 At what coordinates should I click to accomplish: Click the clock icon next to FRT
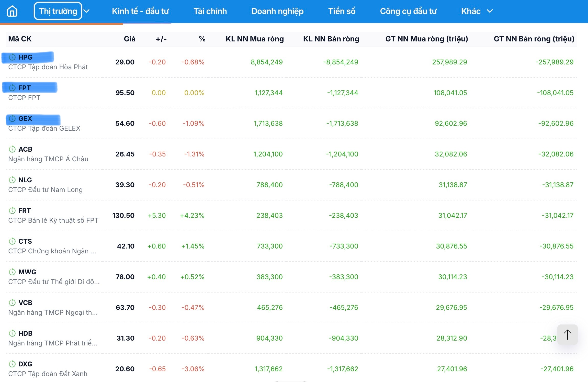12,210
